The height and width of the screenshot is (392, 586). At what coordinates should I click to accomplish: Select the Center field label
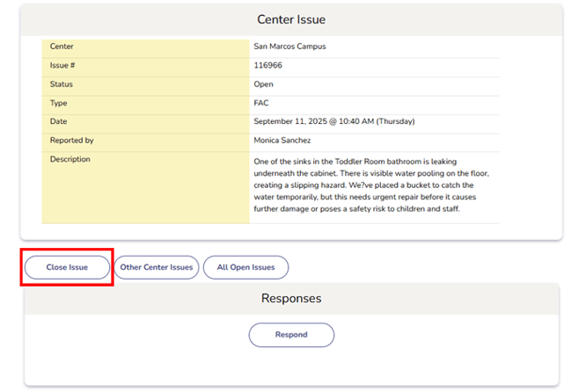point(62,47)
